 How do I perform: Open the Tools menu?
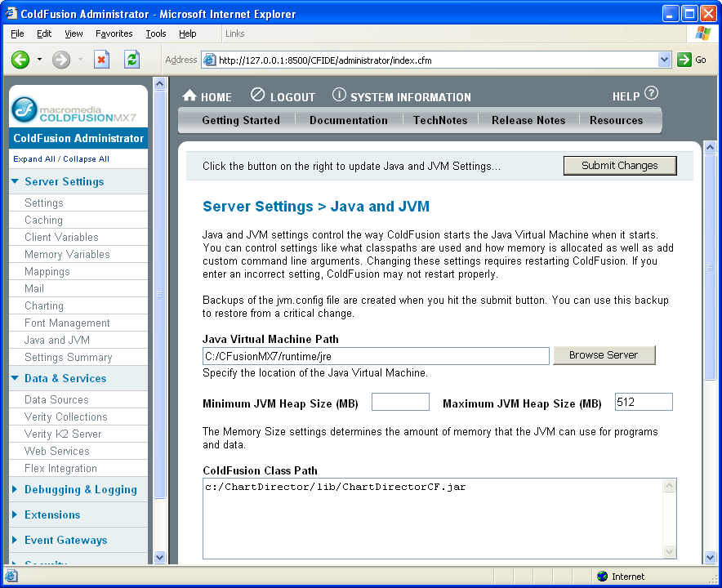[x=156, y=33]
